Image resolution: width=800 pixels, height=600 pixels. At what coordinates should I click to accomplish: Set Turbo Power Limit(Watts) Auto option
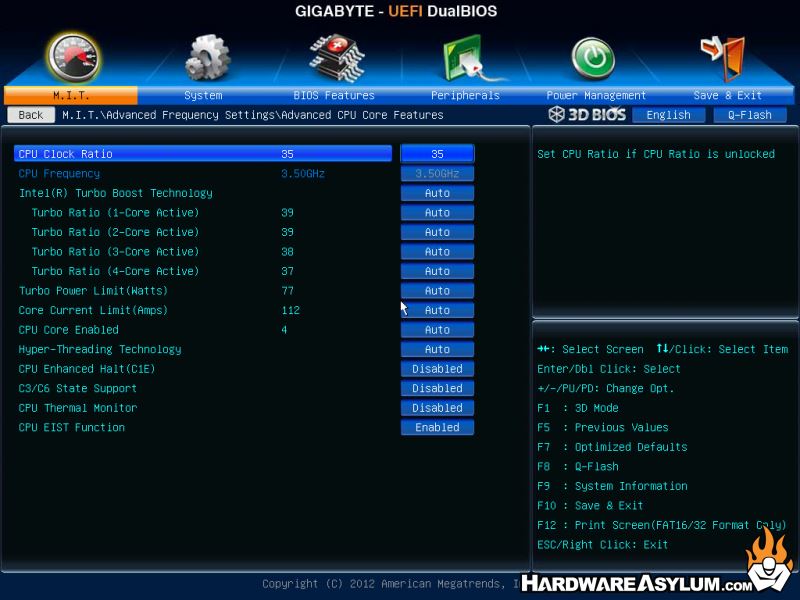tap(437, 290)
